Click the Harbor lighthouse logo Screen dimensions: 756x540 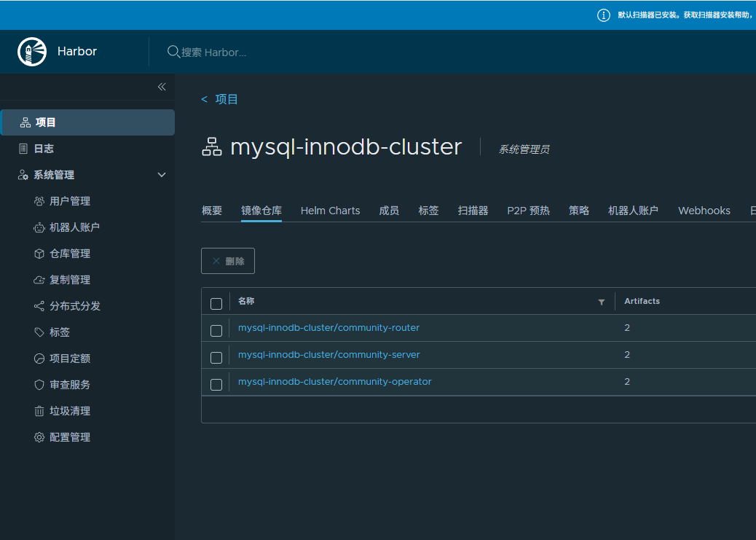tap(32, 52)
